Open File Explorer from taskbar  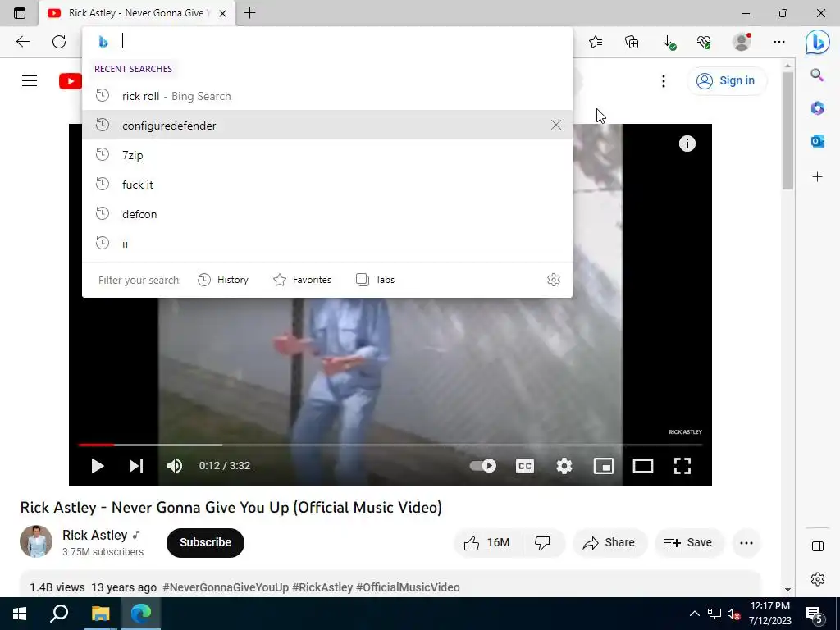100,614
